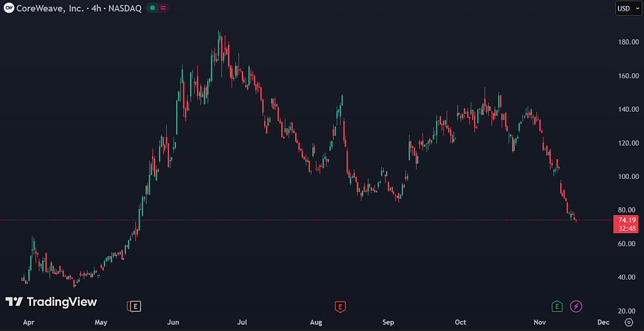Viewport: 644px width, 331px height.
Task: Click the 100.00 price axis label
Action: point(628,176)
